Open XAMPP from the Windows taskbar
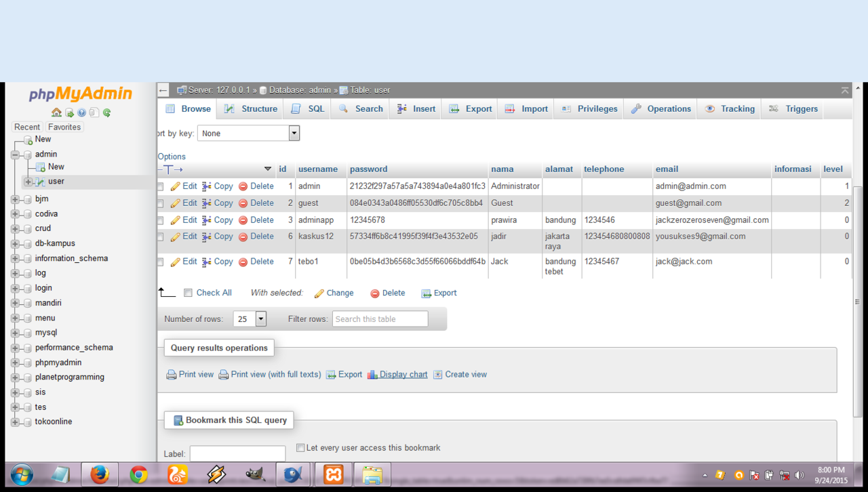Screen dimensions: 868x492 click(333, 474)
